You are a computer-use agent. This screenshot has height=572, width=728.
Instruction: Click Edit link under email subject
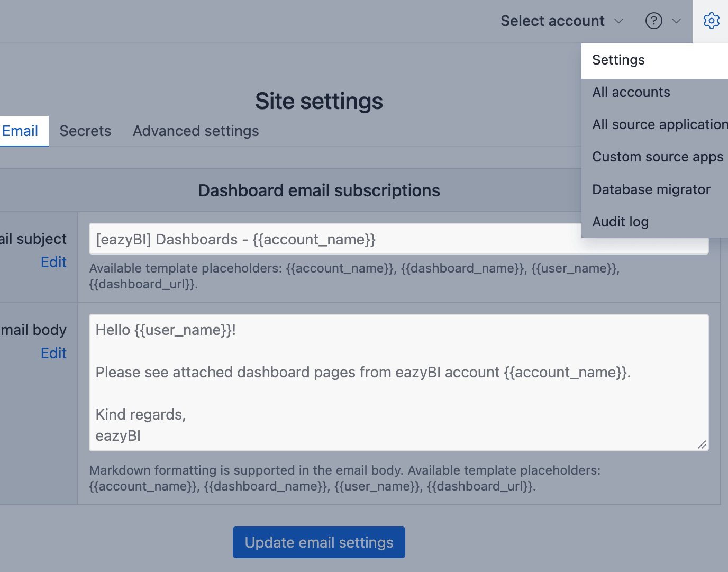(x=53, y=262)
